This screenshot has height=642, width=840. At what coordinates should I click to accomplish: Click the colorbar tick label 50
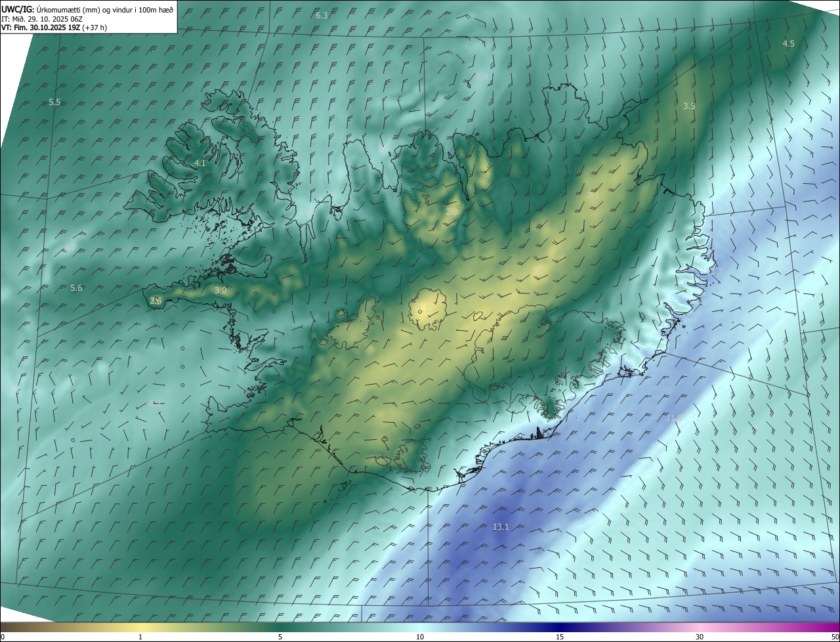tap(835, 637)
